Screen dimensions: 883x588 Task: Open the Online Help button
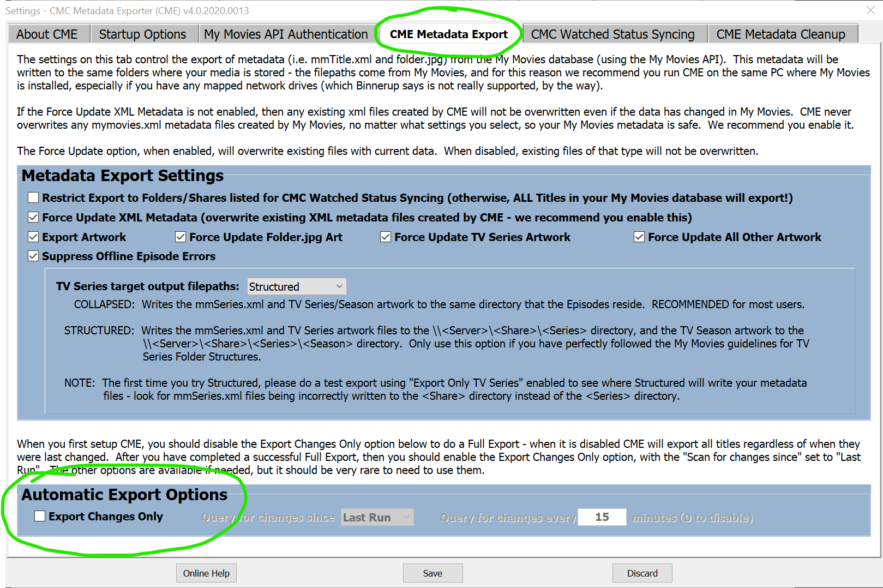tap(206, 573)
